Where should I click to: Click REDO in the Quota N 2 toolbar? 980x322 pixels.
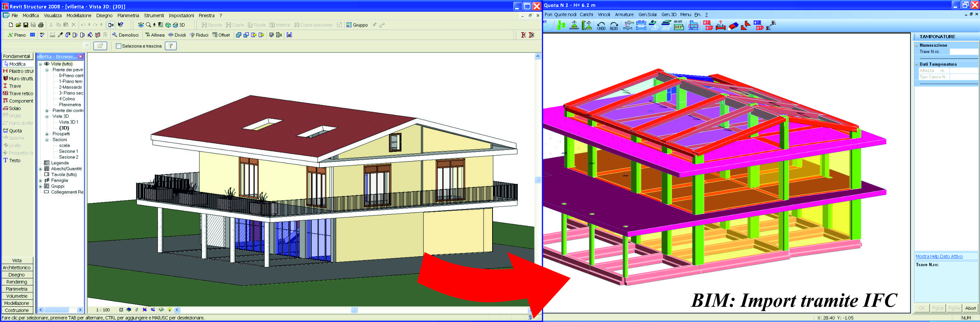pyautogui.click(x=614, y=26)
